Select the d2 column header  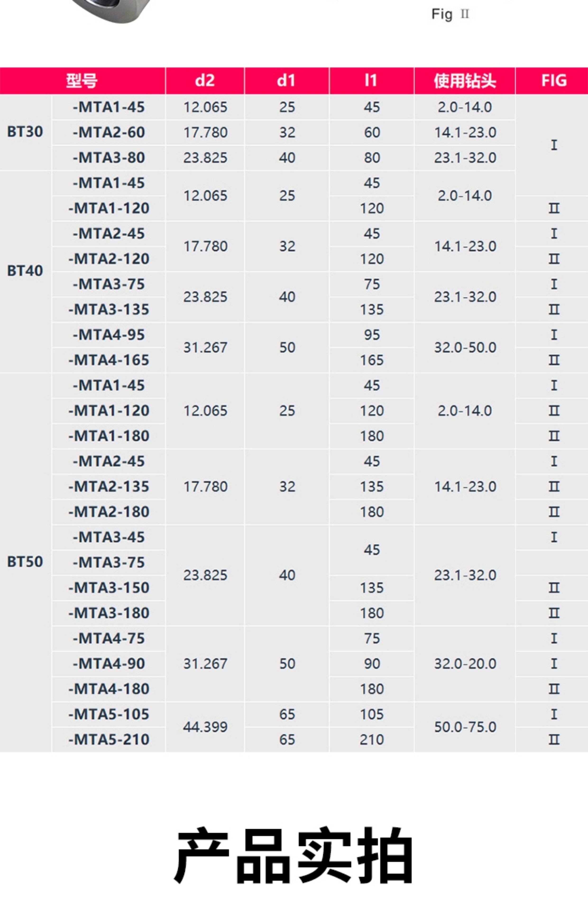click(205, 81)
